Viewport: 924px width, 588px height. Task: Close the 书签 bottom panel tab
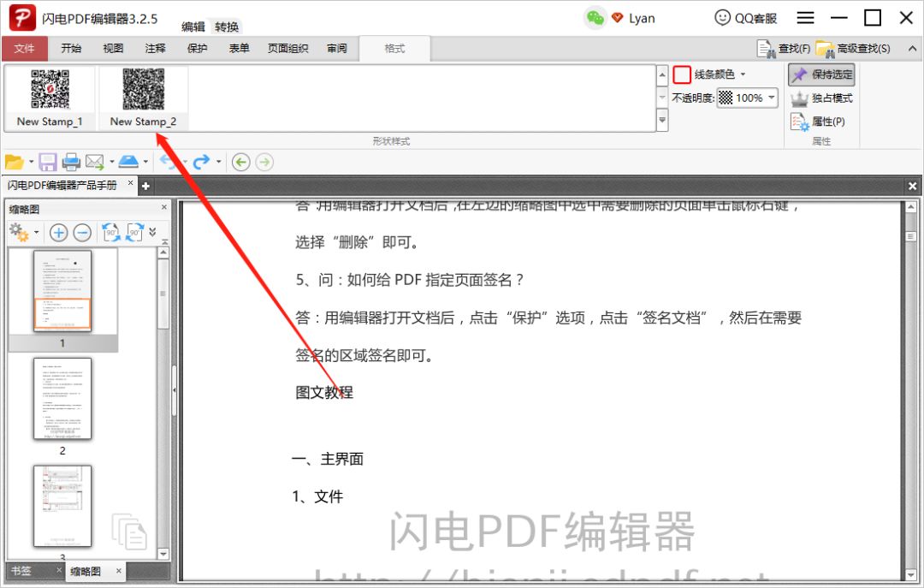click(59, 570)
